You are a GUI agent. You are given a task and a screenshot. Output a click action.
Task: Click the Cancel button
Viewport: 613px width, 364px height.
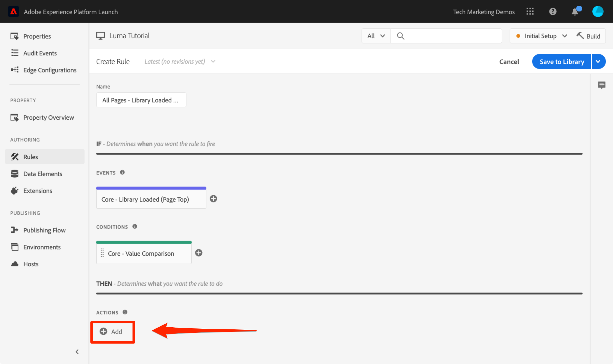(509, 62)
